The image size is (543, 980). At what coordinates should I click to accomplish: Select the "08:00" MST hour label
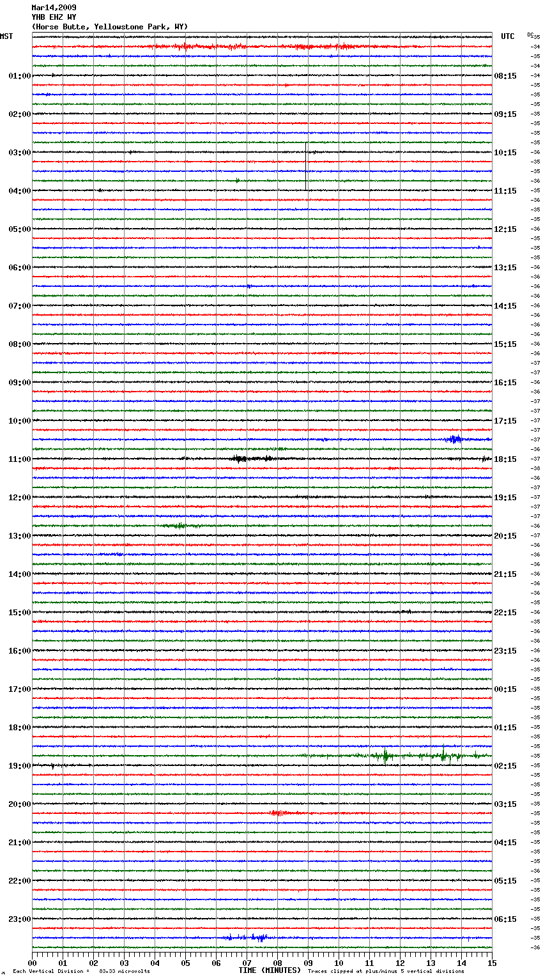[20, 344]
